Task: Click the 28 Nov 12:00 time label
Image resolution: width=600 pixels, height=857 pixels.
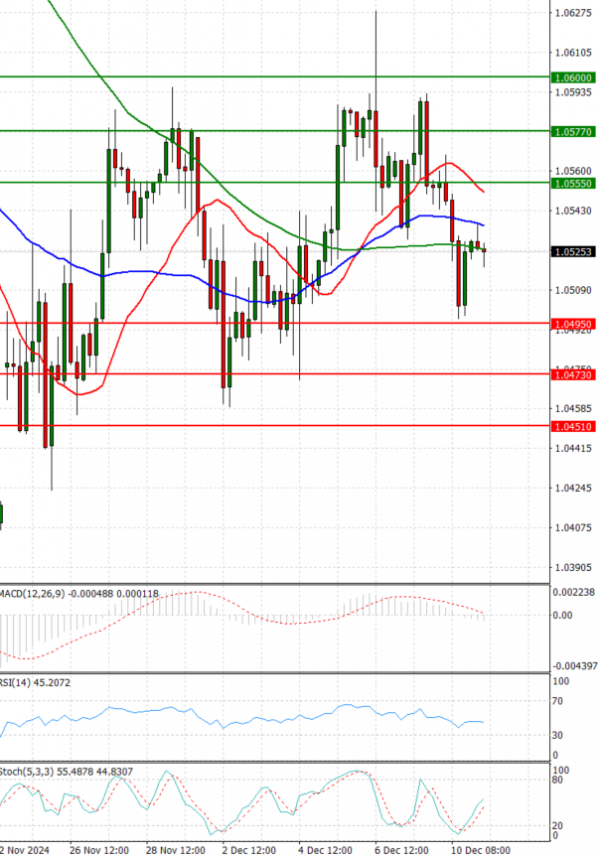Action: (x=175, y=850)
